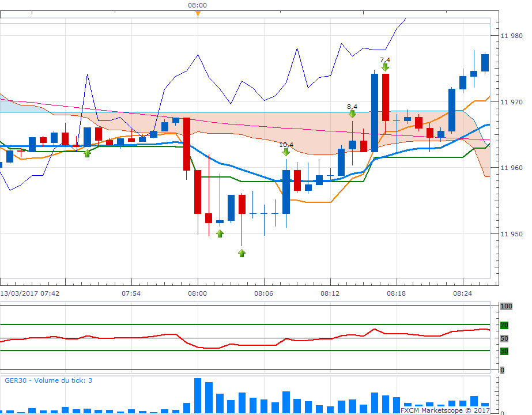Click the green up arrow near 07:46 candles
This screenshot has height=415, width=532.
coord(87,153)
